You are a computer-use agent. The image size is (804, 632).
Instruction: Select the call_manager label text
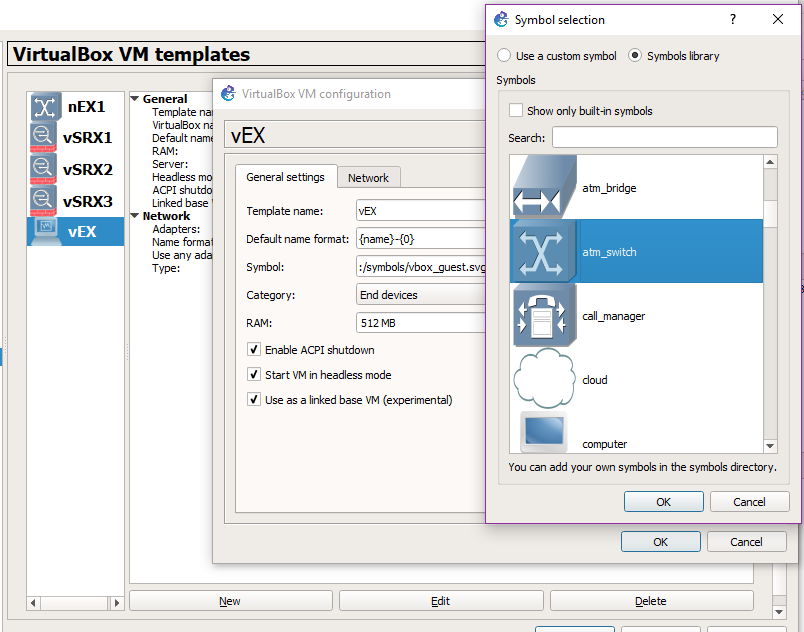coord(614,316)
